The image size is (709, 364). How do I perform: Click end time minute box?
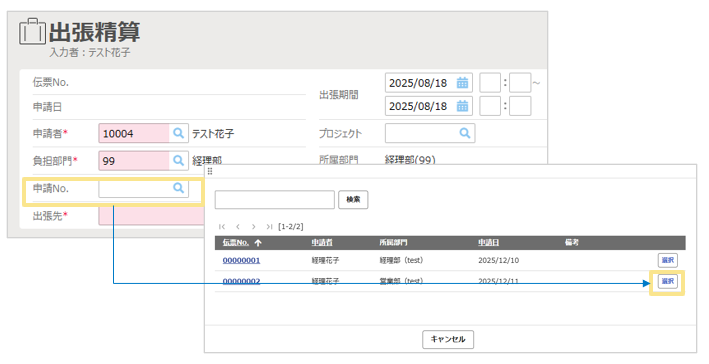(x=520, y=106)
